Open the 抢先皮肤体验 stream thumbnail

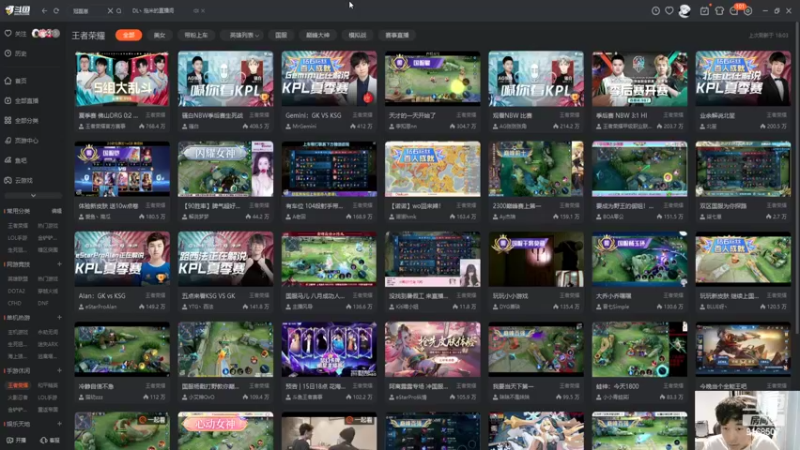pyautogui.click(x=433, y=349)
